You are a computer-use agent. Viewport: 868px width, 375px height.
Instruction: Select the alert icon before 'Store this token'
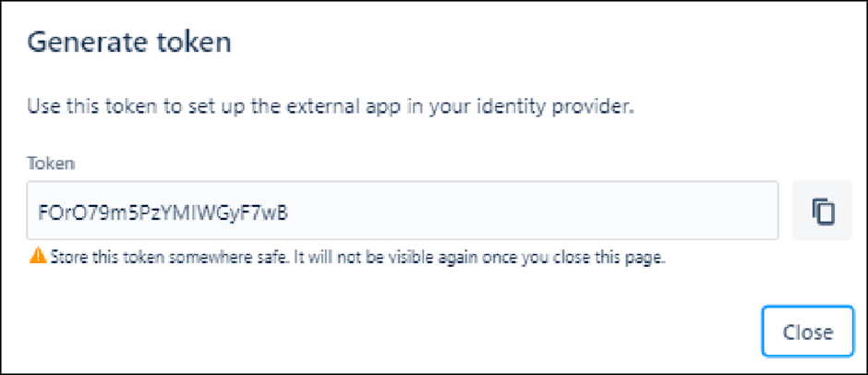(x=38, y=256)
